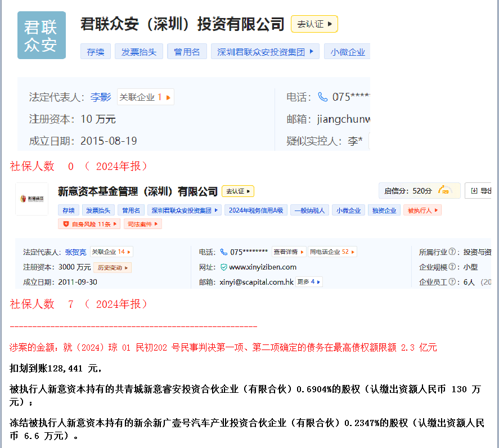
Task: Click the small 小微企业 tag under 新意资本
Action: tap(348, 210)
